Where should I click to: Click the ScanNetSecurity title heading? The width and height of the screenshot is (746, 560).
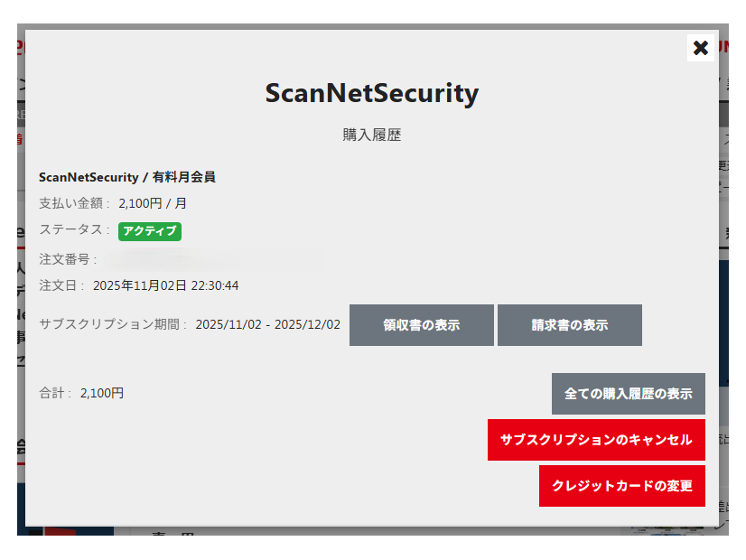pyautogui.click(x=370, y=93)
